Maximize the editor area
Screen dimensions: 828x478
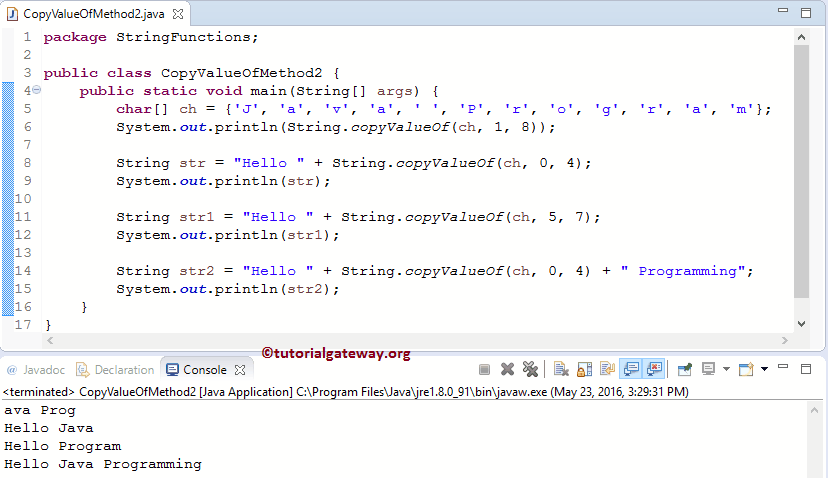pyautogui.click(x=806, y=13)
